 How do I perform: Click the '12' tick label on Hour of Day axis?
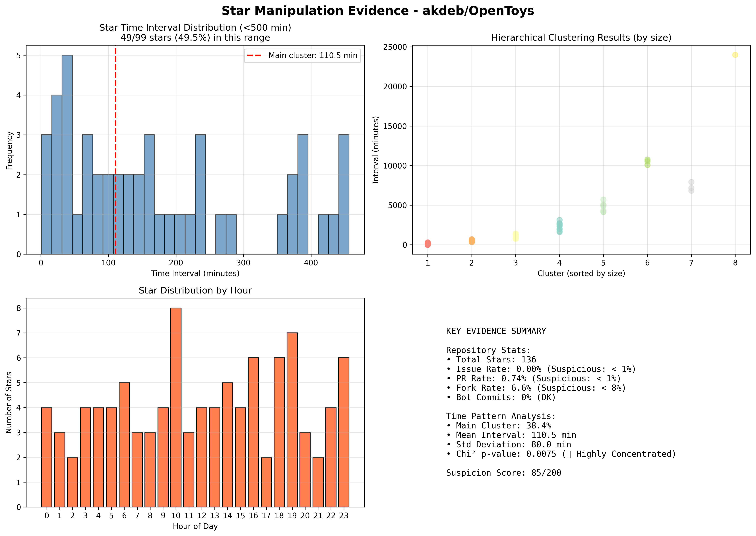pos(202,516)
